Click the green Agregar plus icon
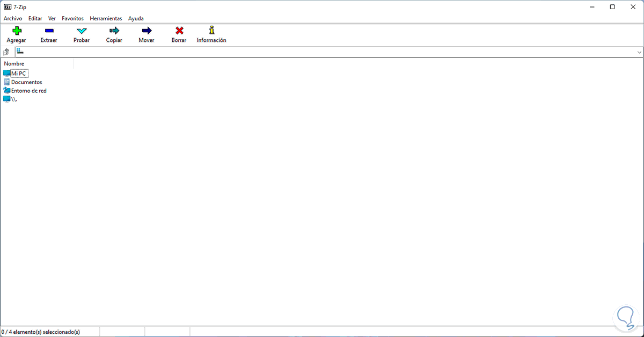Image resolution: width=644 pixels, height=337 pixels. [17, 31]
